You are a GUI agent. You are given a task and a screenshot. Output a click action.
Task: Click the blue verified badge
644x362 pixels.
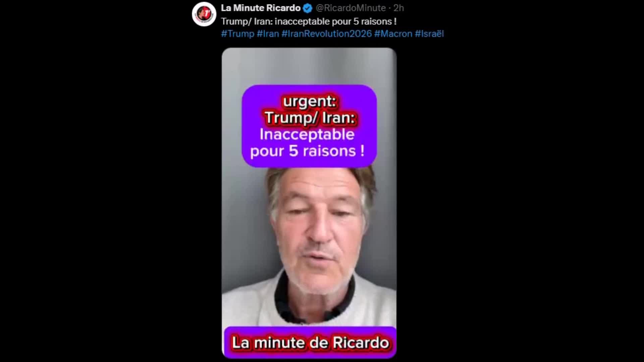(307, 8)
